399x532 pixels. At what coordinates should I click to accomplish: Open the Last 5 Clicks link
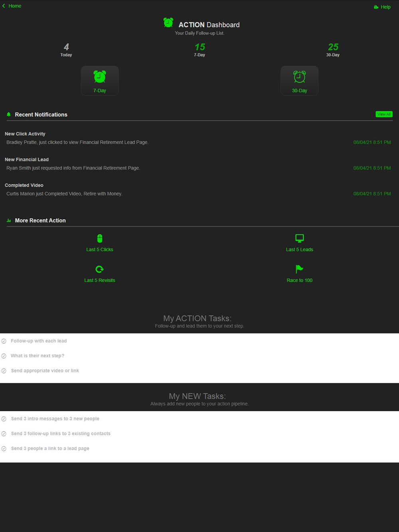pyautogui.click(x=100, y=250)
